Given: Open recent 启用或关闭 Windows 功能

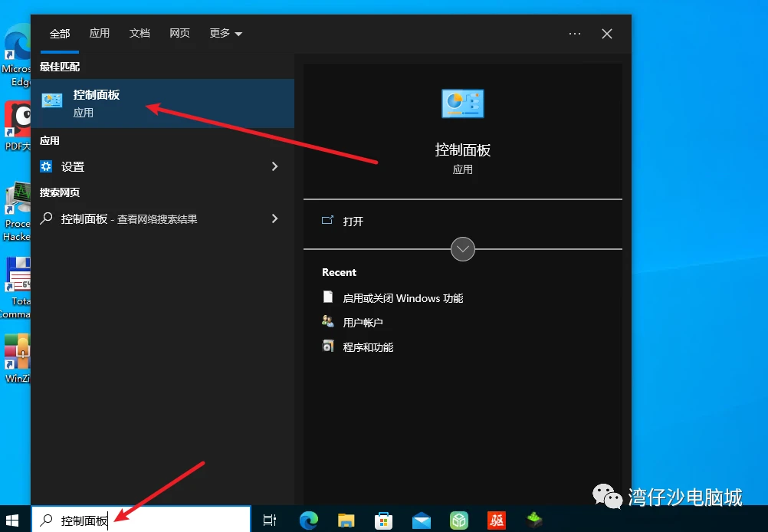Looking at the screenshot, I should point(403,298).
